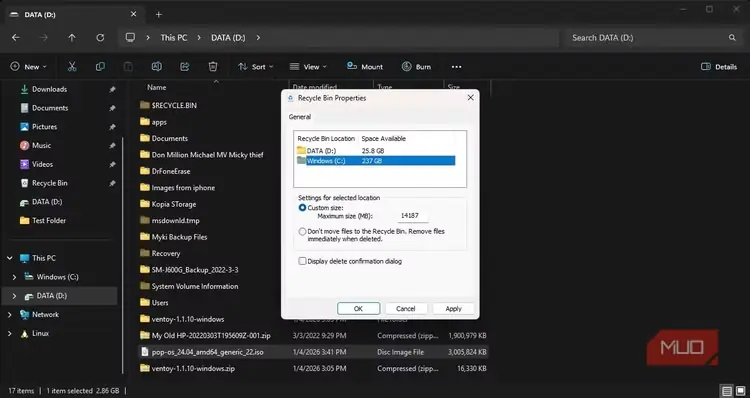Select the Myki Backup Files folder

coord(179,237)
